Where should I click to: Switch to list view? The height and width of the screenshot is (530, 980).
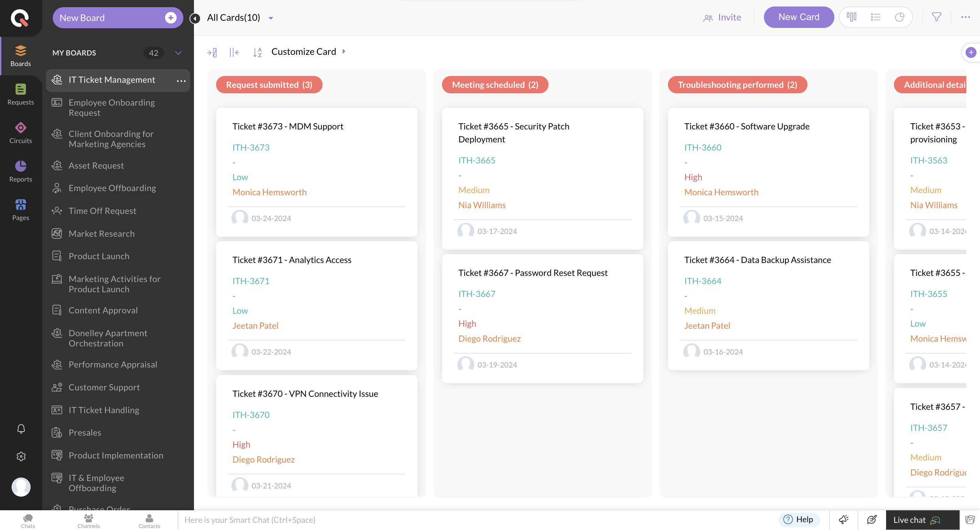tap(876, 17)
